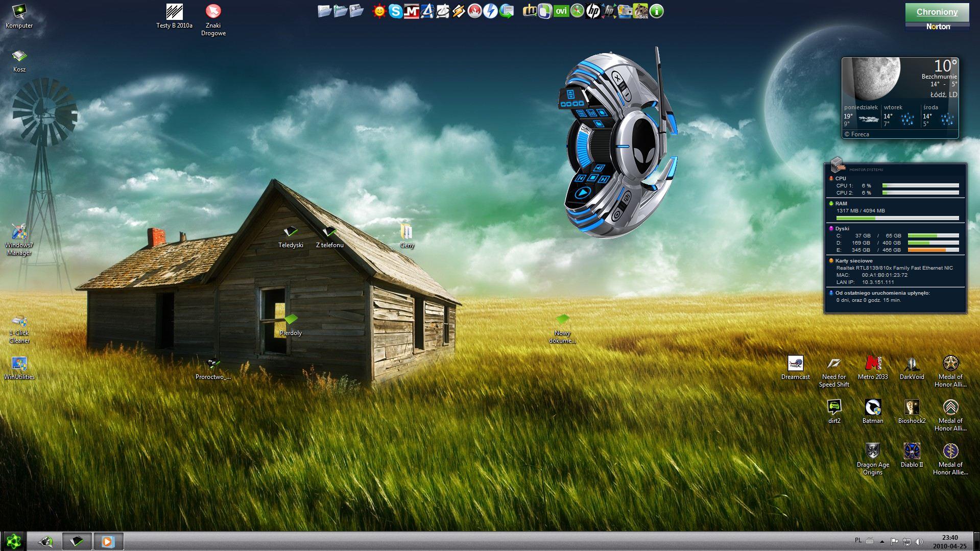
Task: Click the Sandboxie Box icon in dock
Action: point(641,11)
